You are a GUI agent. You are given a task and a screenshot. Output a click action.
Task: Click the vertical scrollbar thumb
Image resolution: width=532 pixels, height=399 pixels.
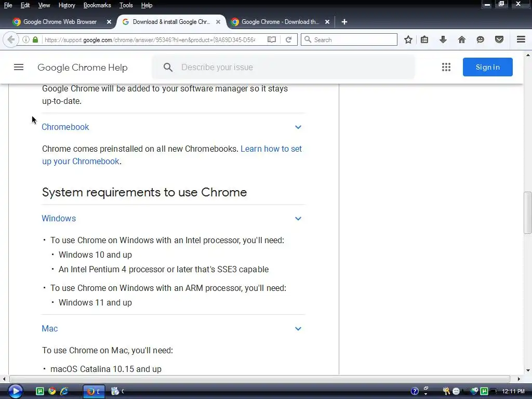point(527,212)
